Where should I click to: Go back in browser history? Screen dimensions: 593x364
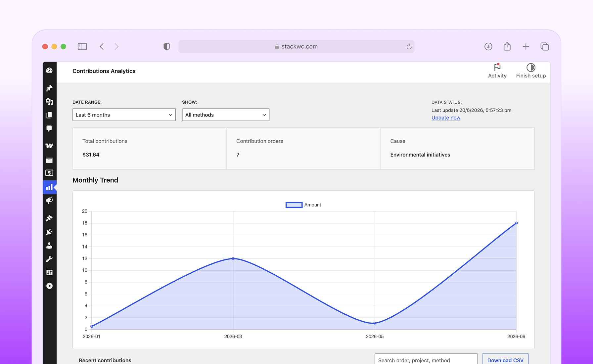point(102,47)
